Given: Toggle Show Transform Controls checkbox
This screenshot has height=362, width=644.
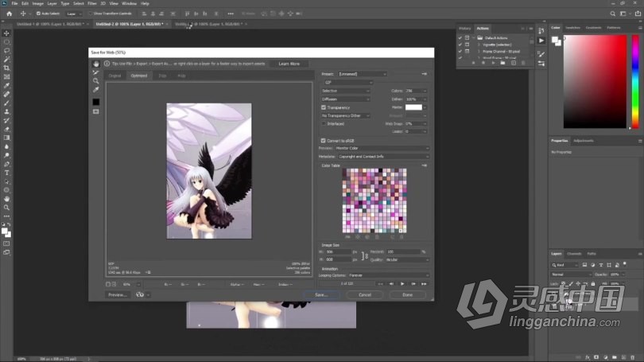Looking at the screenshot, I should point(91,14).
